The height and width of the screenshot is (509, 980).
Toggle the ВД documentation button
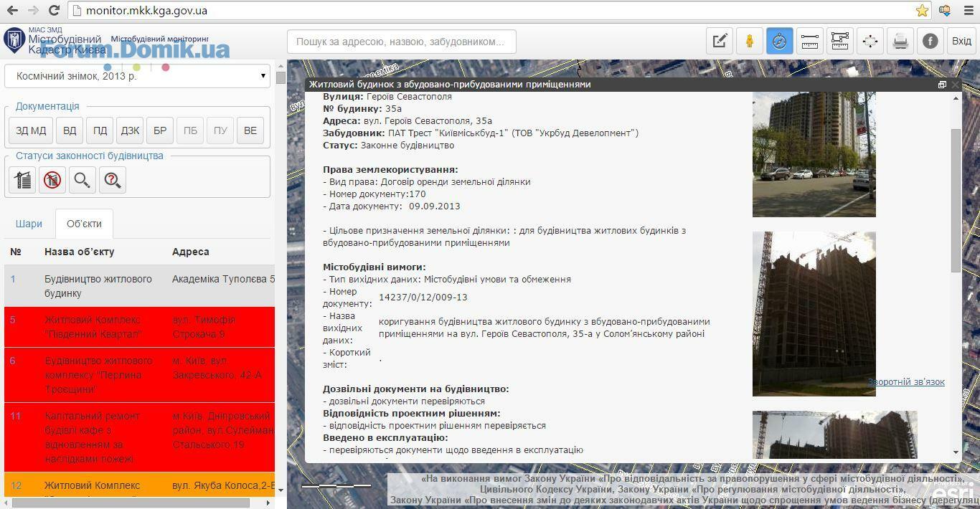70,130
